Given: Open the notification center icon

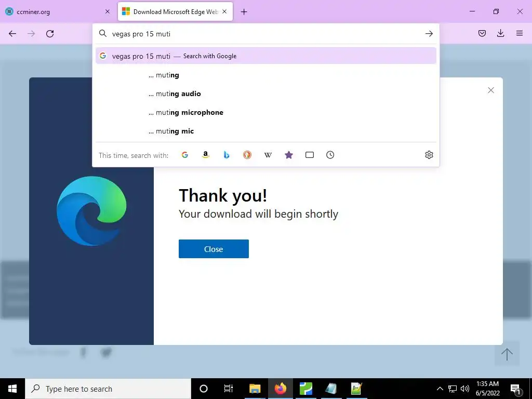Looking at the screenshot, I should click(x=515, y=389).
